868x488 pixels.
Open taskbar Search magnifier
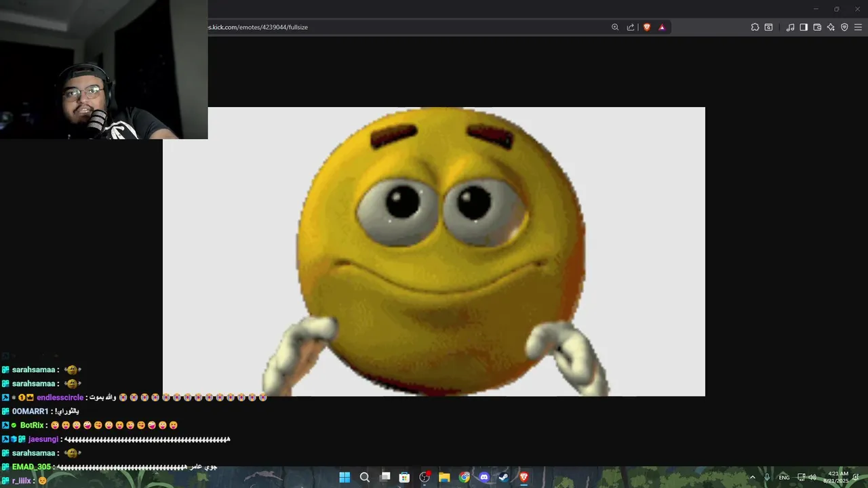[365, 477]
